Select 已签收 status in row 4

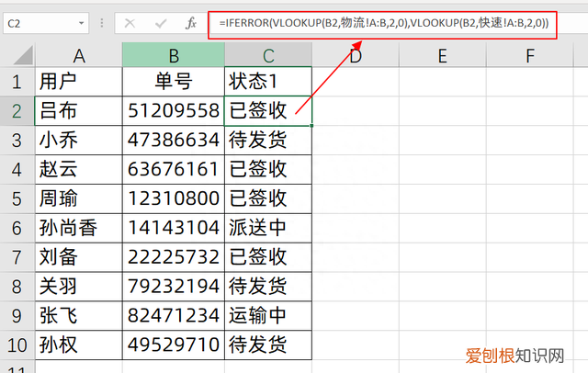[268, 169]
